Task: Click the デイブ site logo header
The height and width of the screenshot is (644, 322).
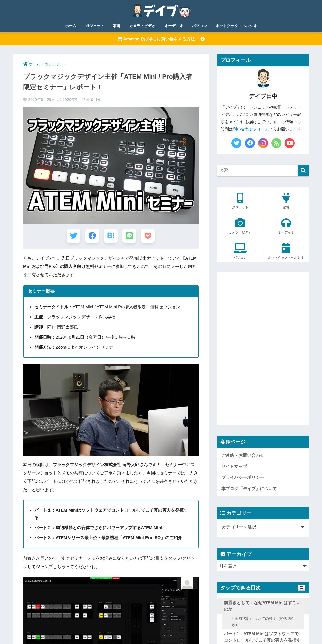Action: [x=161, y=11]
